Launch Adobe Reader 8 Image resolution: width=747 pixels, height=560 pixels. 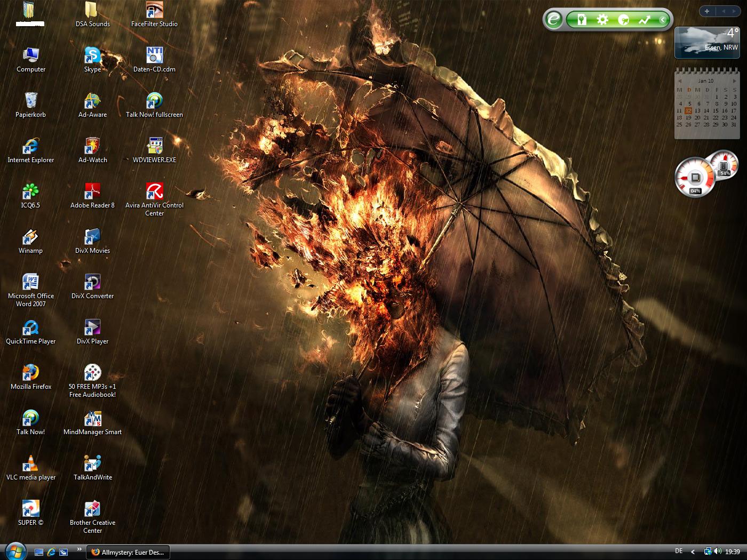coord(92,195)
